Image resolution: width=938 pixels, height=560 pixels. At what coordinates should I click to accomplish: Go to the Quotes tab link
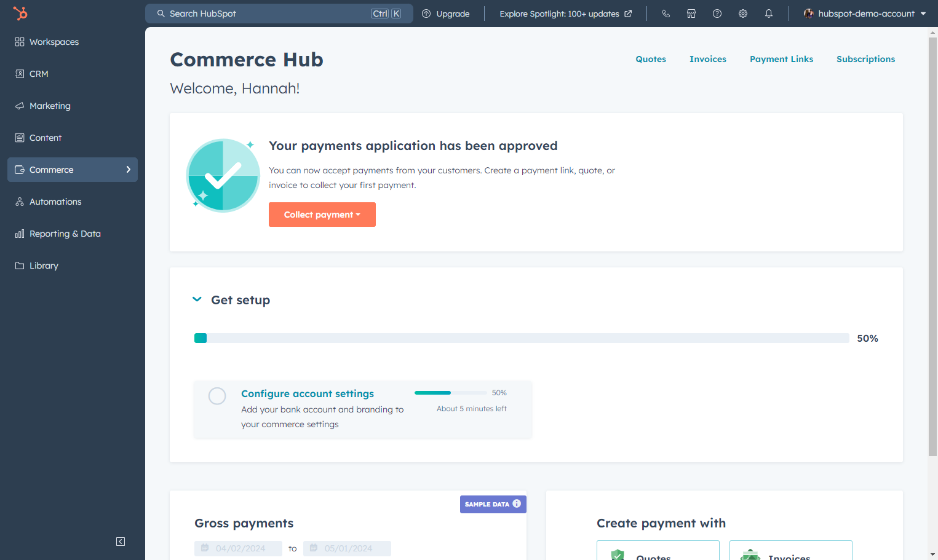651,59
